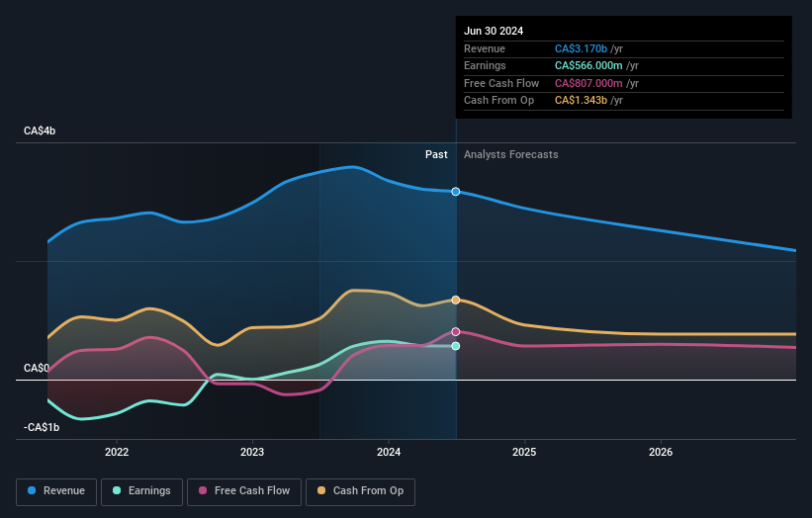Viewport: 812px width, 518px height.
Task: Click the CA$4b y-axis label
Action: (x=40, y=130)
